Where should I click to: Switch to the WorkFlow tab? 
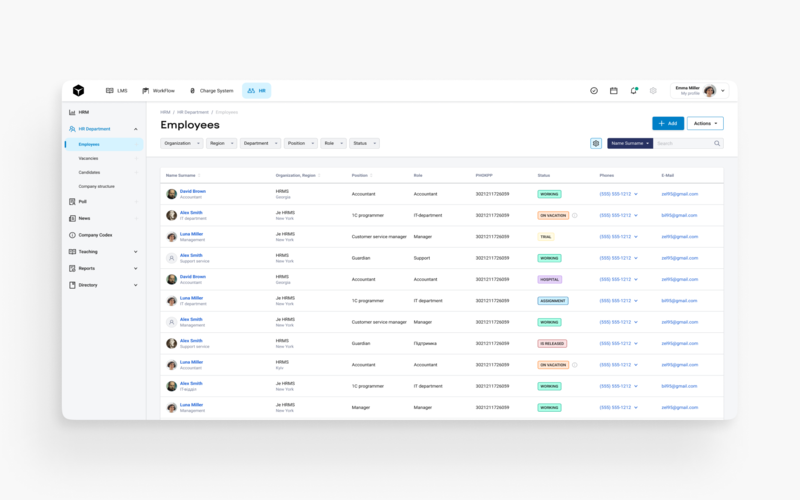click(x=158, y=91)
